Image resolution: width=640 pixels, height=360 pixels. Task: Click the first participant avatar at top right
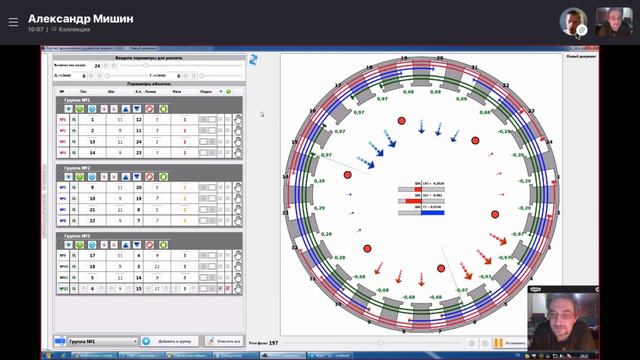point(573,22)
